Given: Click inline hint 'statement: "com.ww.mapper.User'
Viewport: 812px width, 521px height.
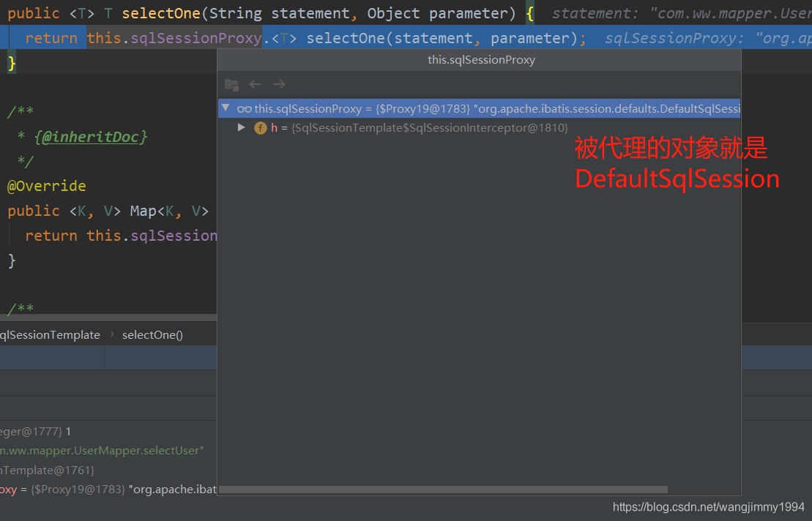Looking at the screenshot, I should point(682,13).
